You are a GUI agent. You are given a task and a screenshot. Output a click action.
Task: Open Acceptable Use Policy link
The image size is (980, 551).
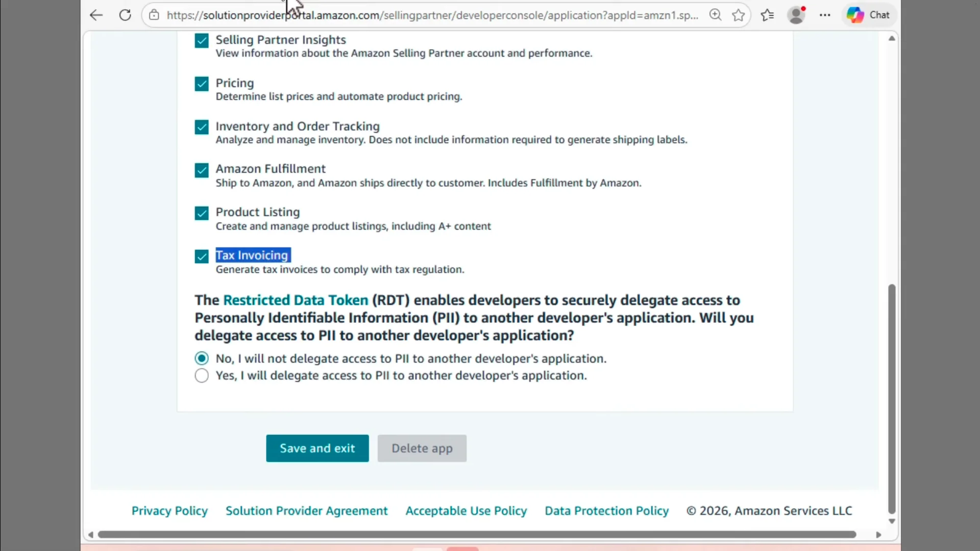466,511
